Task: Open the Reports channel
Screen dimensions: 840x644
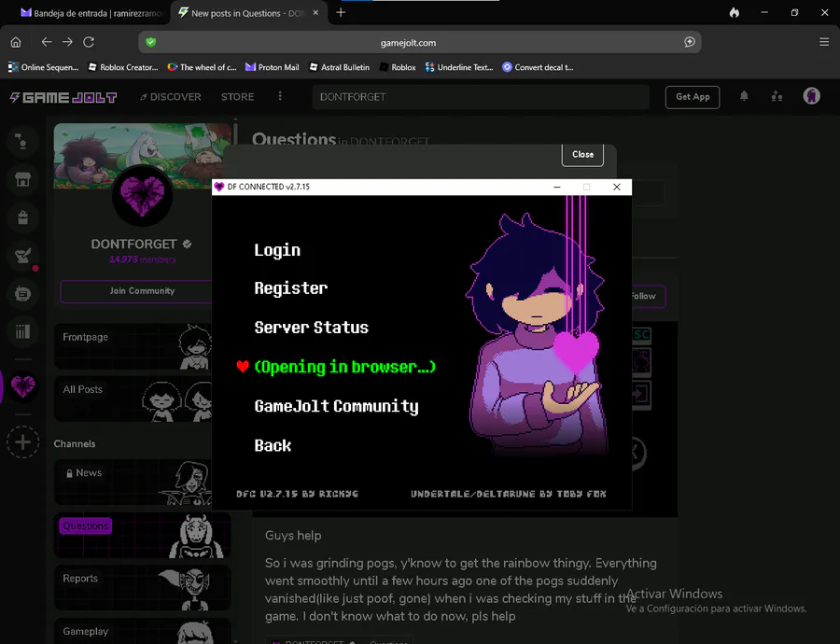Action: pyautogui.click(x=142, y=588)
